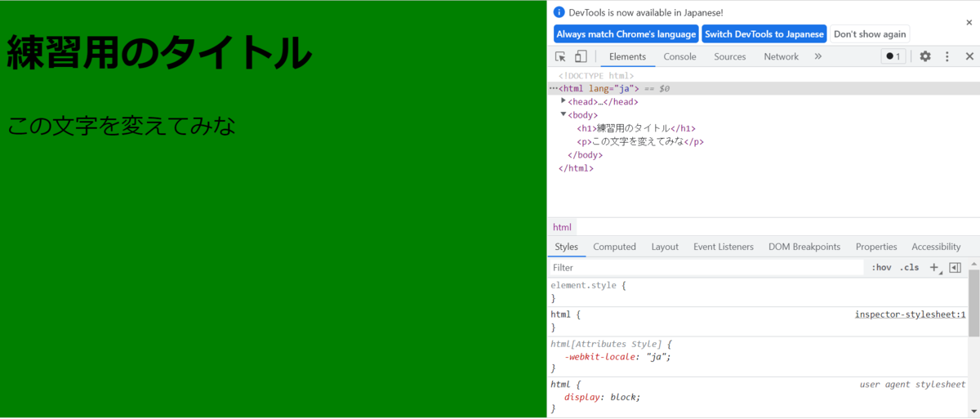Open the Network tab
The image size is (980, 419).
point(782,56)
